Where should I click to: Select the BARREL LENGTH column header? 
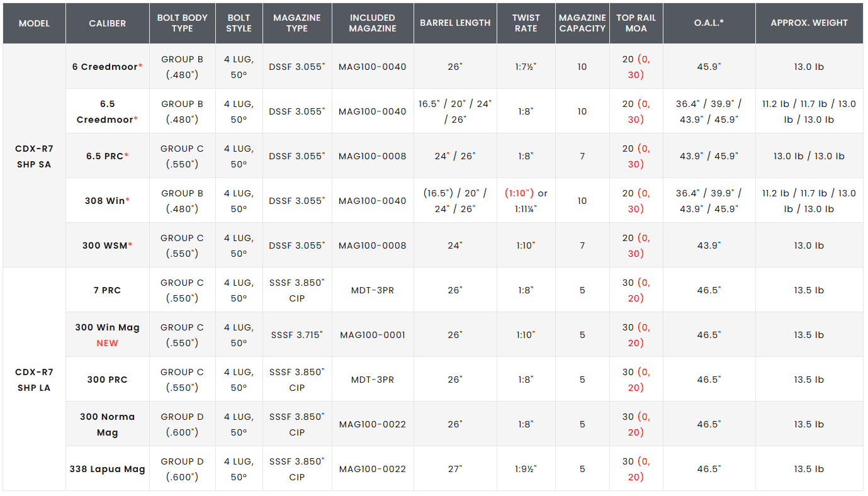[x=455, y=23]
